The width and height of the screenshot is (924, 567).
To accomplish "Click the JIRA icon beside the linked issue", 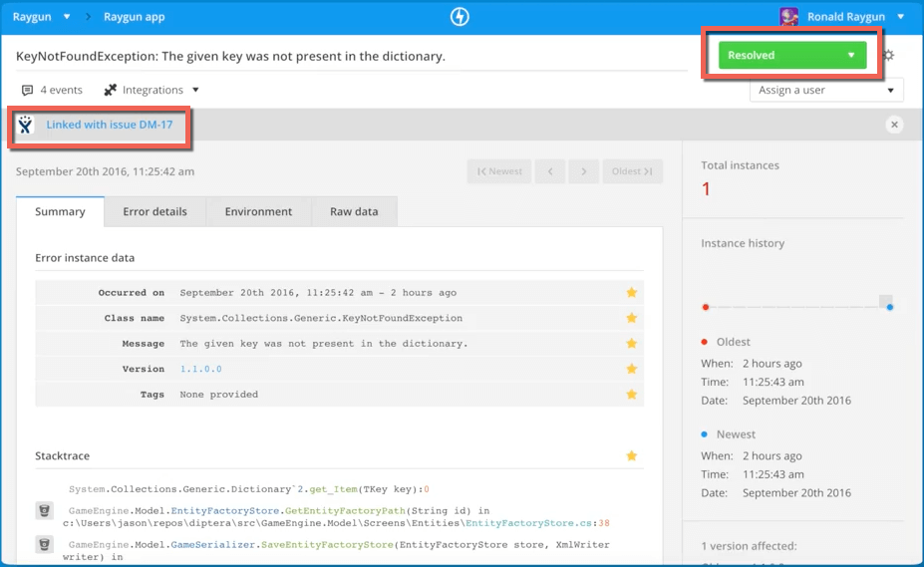I will [25, 125].
